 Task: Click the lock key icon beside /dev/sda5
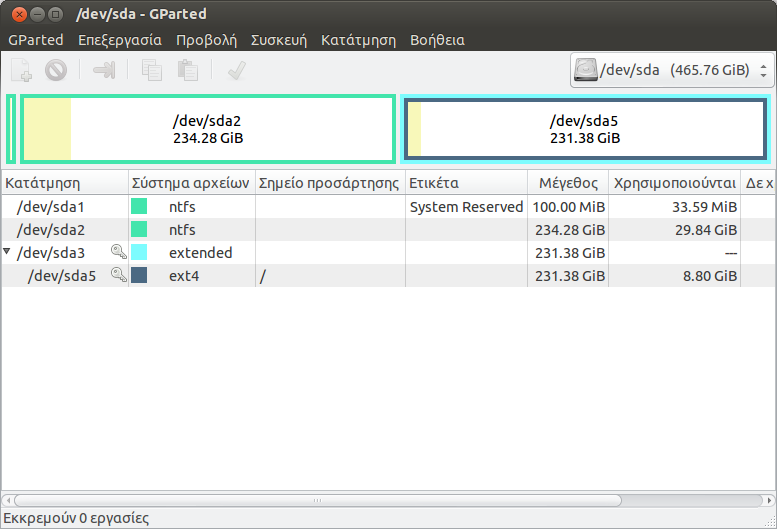(119, 276)
